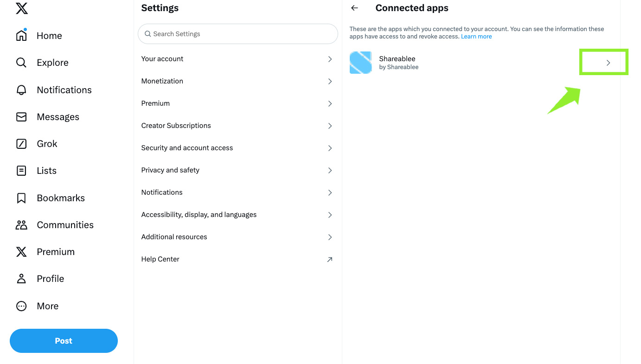Click the blue Post button
This screenshot has width=641, height=364.
pyautogui.click(x=64, y=341)
